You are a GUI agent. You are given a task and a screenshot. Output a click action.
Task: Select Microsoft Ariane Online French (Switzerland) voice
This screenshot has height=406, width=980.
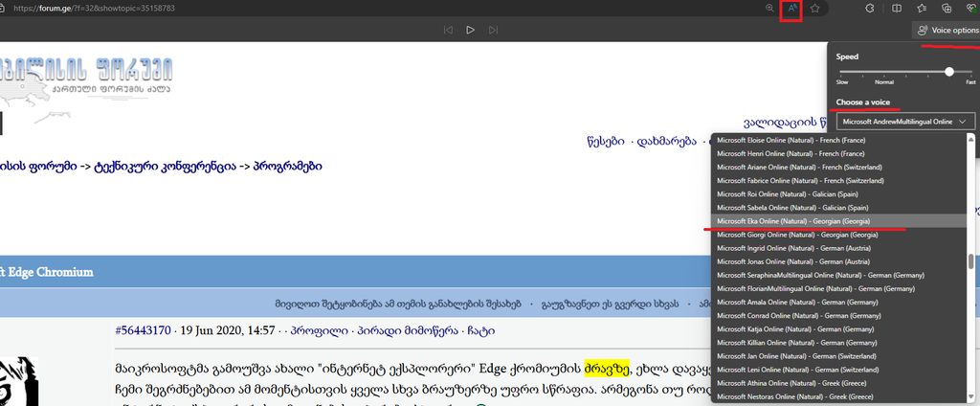840,167
